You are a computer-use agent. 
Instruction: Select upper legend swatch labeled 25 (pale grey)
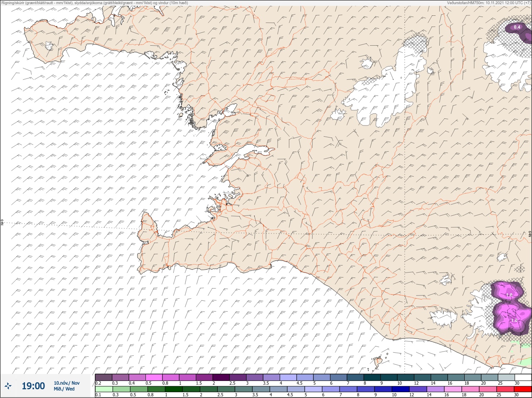tap(506, 377)
